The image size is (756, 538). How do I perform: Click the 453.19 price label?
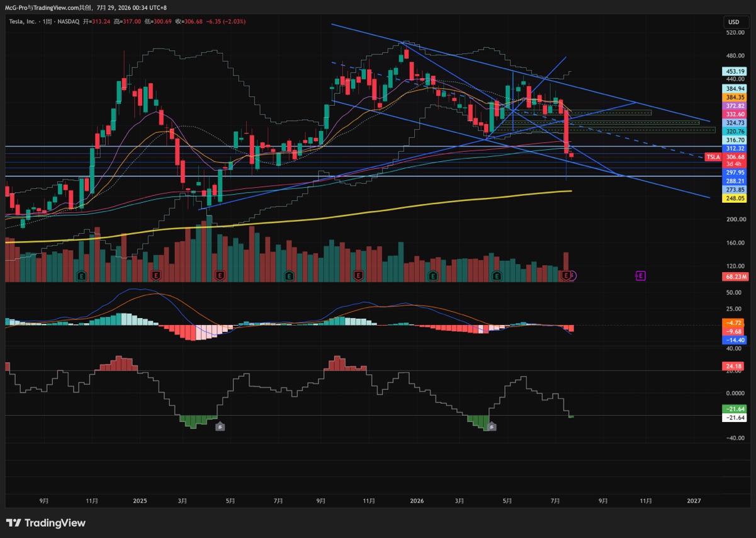(735, 72)
